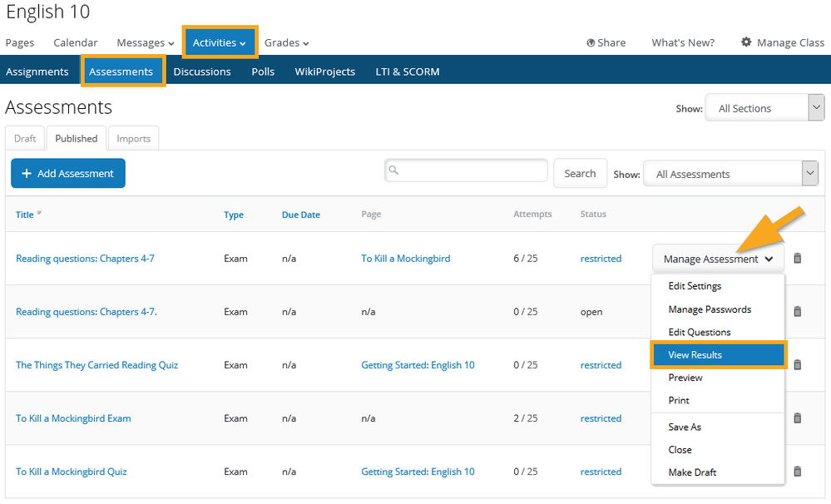Image resolution: width=831 pixels, height=504 pixels.
Task: Open LTI & SCORM in the subnav
Action: (408, 72)
